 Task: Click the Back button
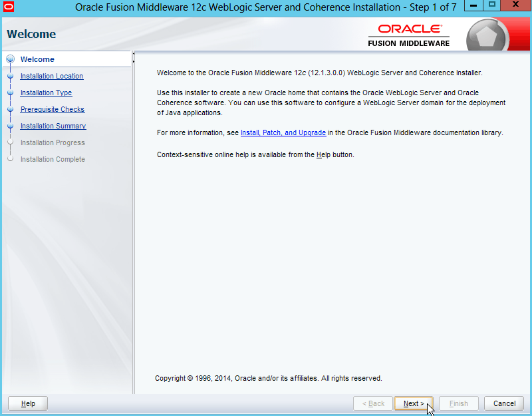(372, 403)
